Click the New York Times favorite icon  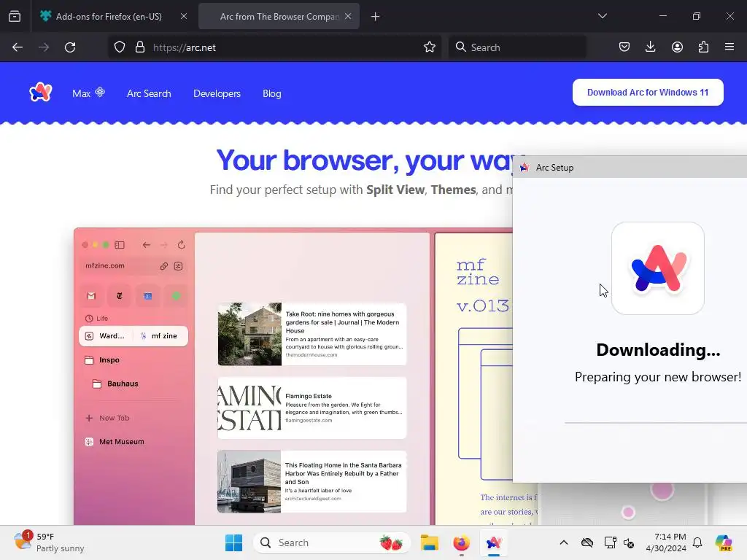point(120,296)
